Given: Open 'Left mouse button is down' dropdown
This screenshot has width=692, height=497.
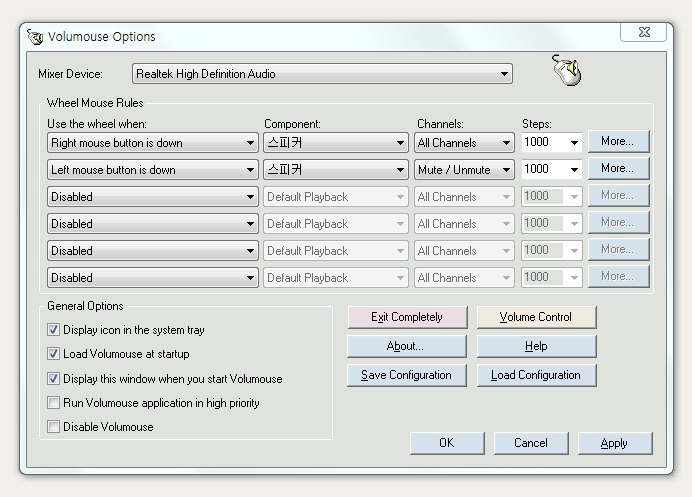Looking at the screenshot, I should 153,170.
